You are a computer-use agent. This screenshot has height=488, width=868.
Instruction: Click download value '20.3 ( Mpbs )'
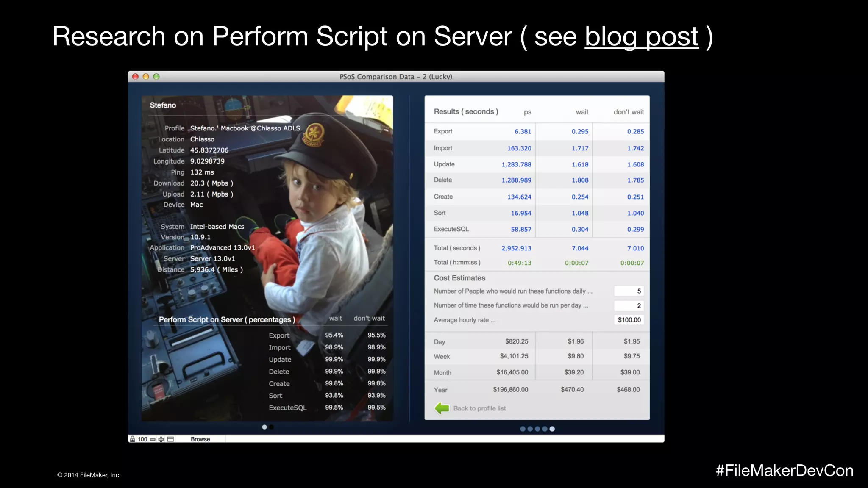211,183
